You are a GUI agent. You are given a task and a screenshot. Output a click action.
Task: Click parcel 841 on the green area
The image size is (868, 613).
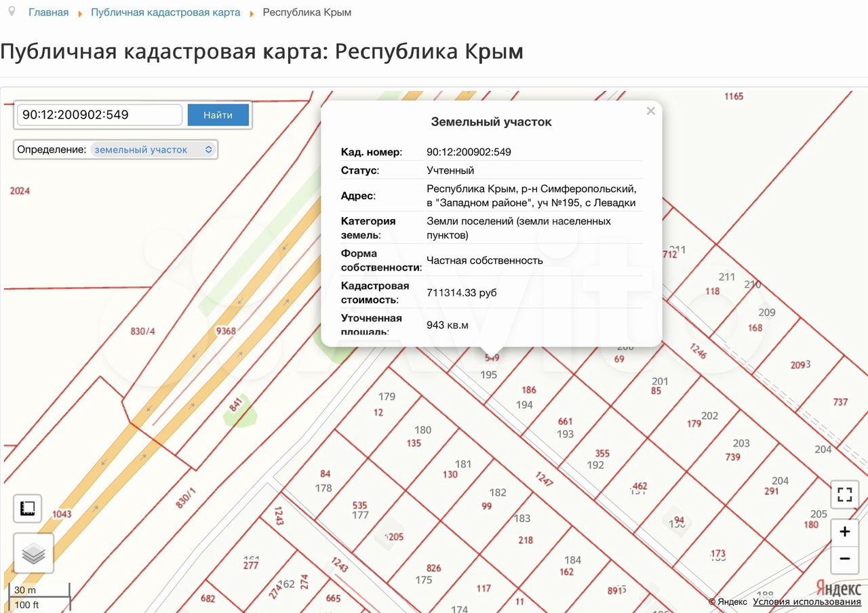236,406
